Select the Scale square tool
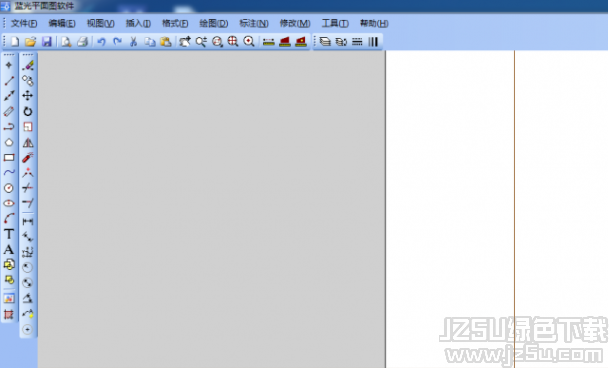This screenshot has height=368, width=609. [28, 127]
